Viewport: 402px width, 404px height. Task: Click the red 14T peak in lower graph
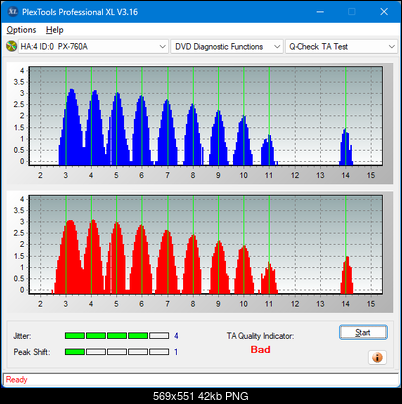click(347, 275)
